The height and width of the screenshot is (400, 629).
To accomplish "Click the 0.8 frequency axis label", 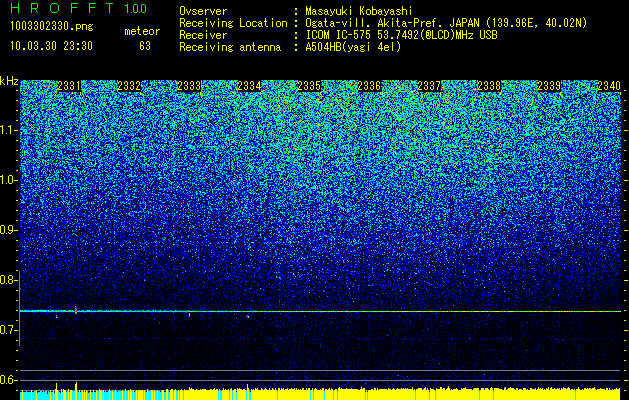I will click(7, 280).
